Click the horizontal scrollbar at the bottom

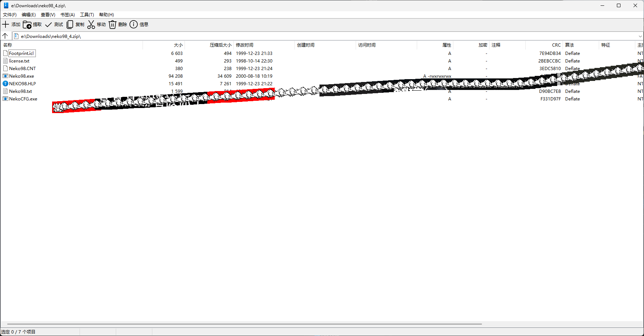point(245,324)
